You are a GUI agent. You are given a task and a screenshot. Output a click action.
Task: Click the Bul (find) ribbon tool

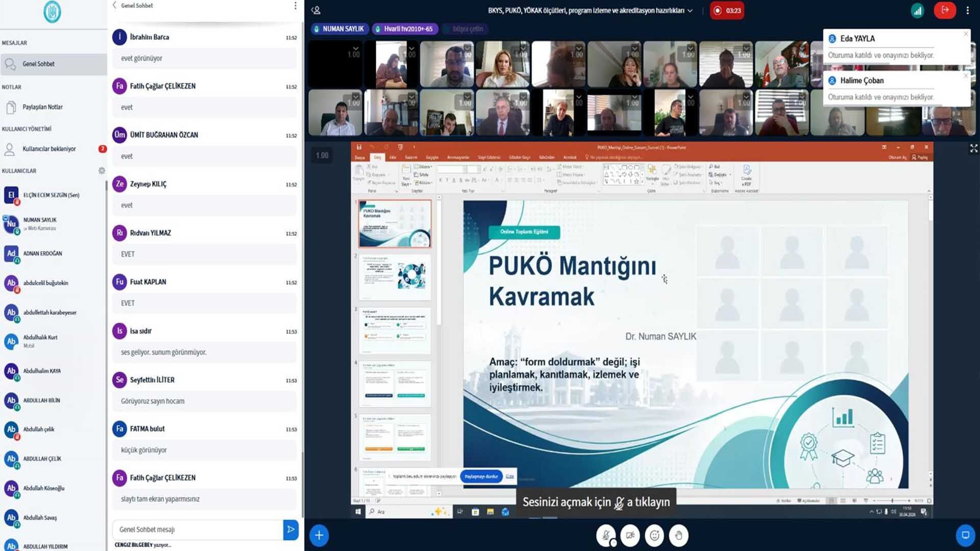click(x=715, y=167)
